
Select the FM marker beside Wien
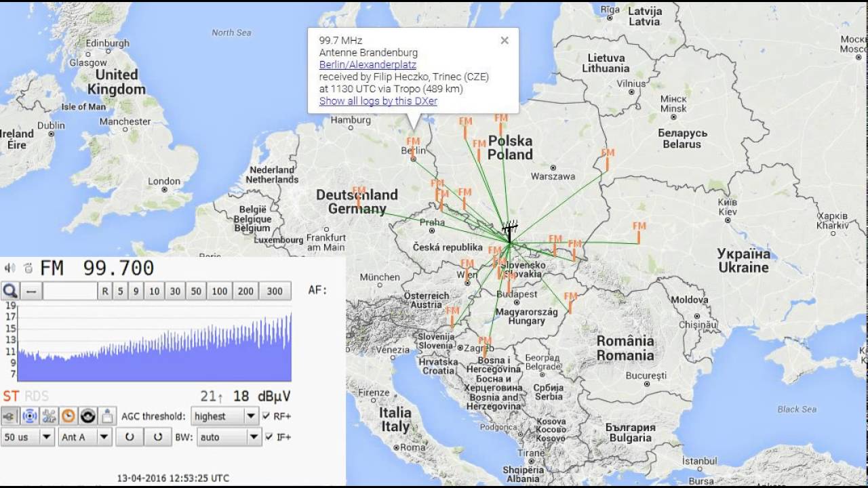(x=467, y=269)
